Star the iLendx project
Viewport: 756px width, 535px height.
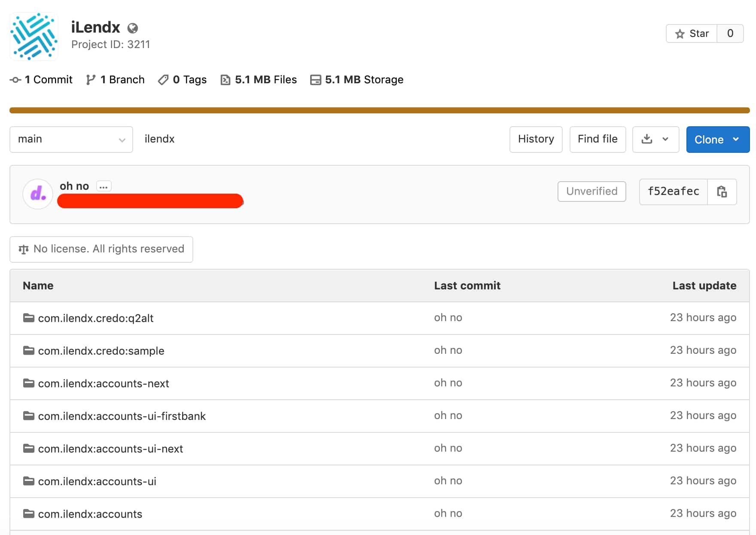tap(692, 33)
